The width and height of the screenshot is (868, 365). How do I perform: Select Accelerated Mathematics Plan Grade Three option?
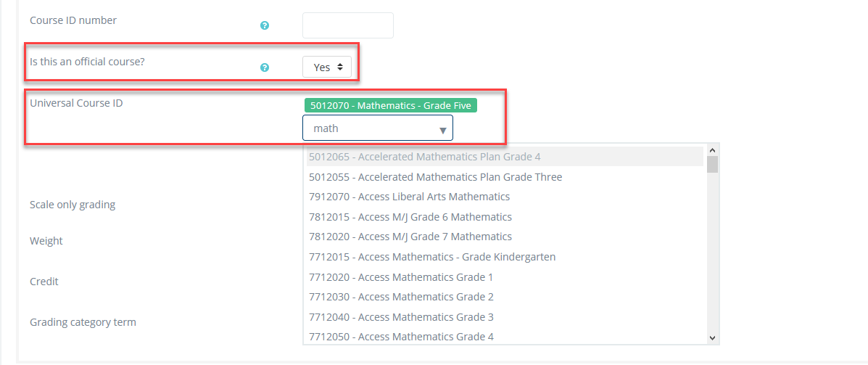[x=435, y=177]
